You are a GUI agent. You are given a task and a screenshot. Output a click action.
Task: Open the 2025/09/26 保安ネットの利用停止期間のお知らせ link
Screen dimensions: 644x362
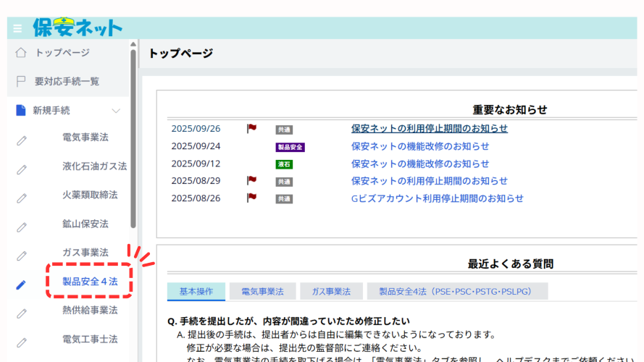click(429, 129)
